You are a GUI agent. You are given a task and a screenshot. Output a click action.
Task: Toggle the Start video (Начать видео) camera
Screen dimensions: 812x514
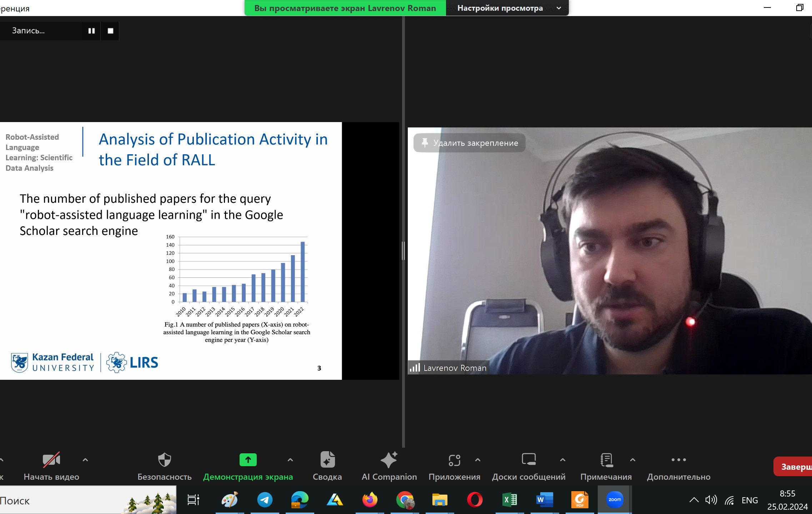pos(51,460)
